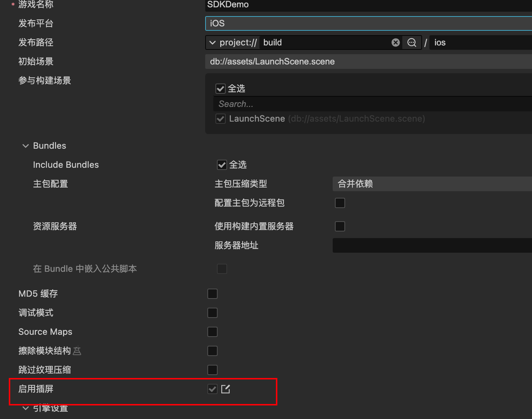Click the scene Search field
The height and width of the screenshot is (419, 532).
(x=373, y=104)
